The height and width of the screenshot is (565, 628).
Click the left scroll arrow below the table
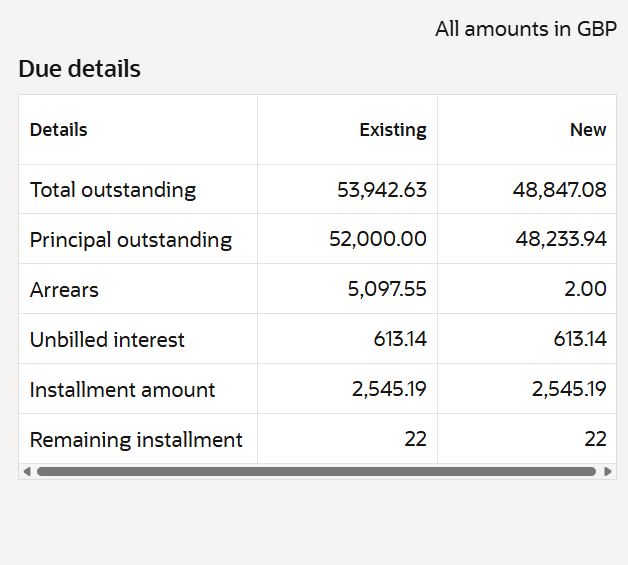27,471
